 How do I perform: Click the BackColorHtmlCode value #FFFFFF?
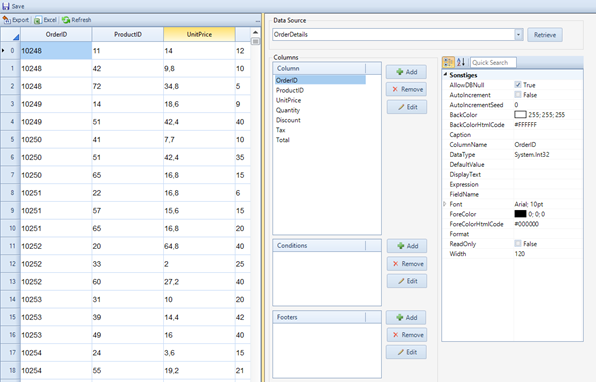coord(525,124)
